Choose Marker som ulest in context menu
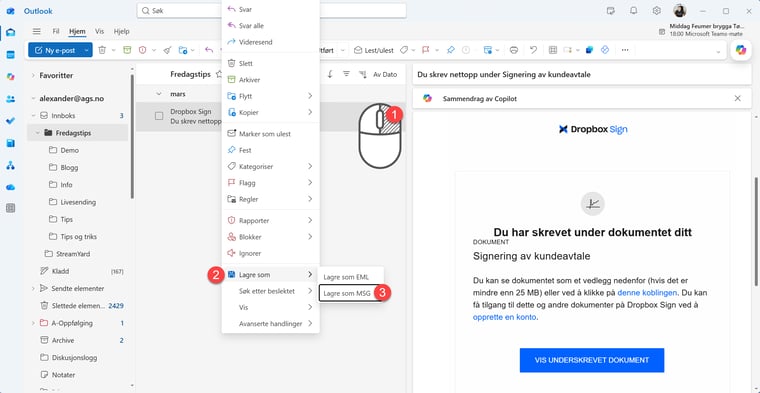 (x=270, y=134)
